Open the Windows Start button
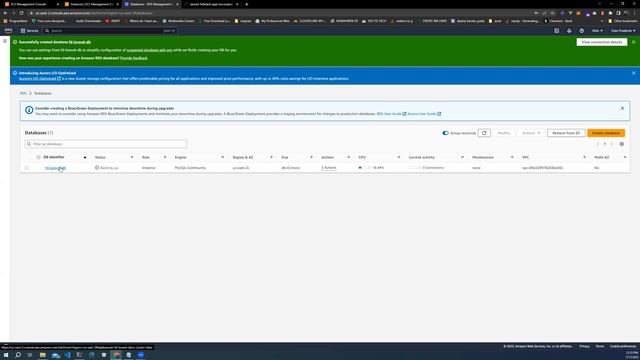The image size is (640, 360). click(x=6, y=355)
